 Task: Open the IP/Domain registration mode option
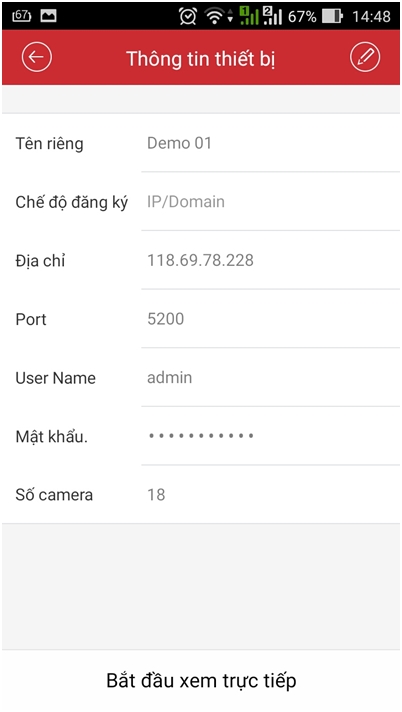tap(270, 202)
